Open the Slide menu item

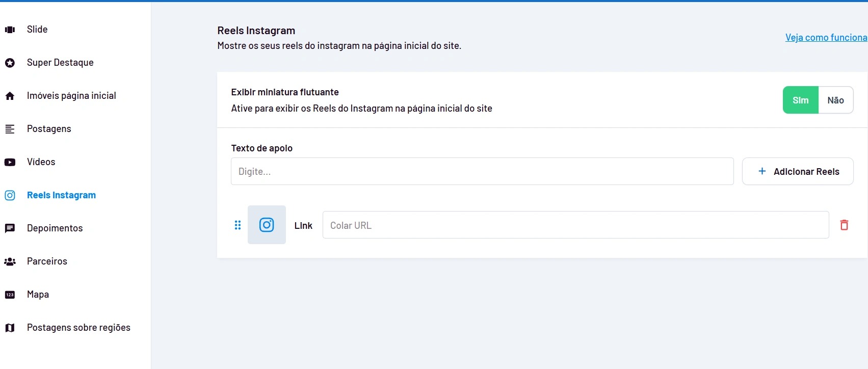coord(37,30)
